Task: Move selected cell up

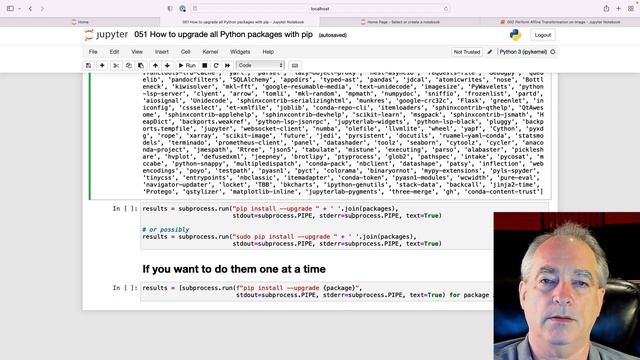Action: 155,65
